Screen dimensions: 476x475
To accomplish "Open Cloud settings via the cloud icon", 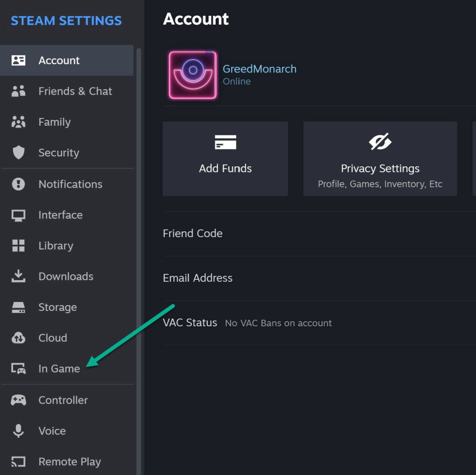I will click(x=19, y=337).
